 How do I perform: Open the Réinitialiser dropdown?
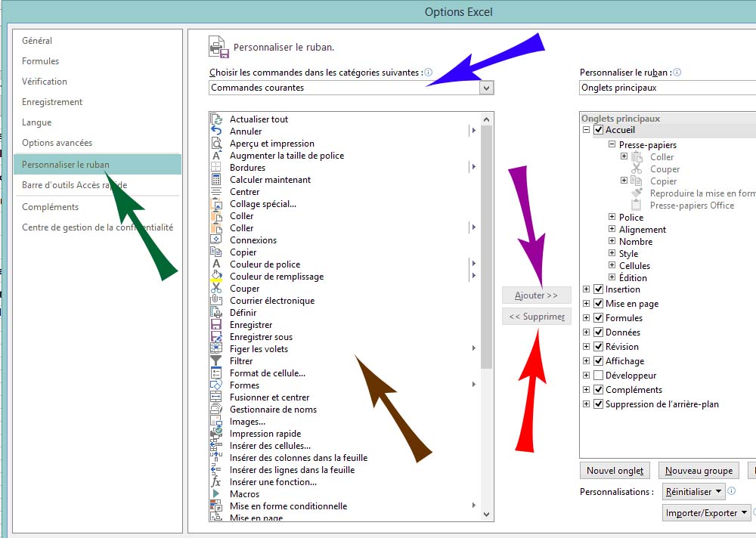(693, 492)
